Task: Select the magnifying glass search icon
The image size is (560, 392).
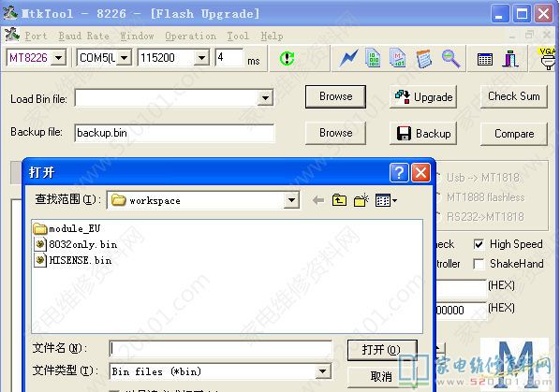Action: (450, 59)
